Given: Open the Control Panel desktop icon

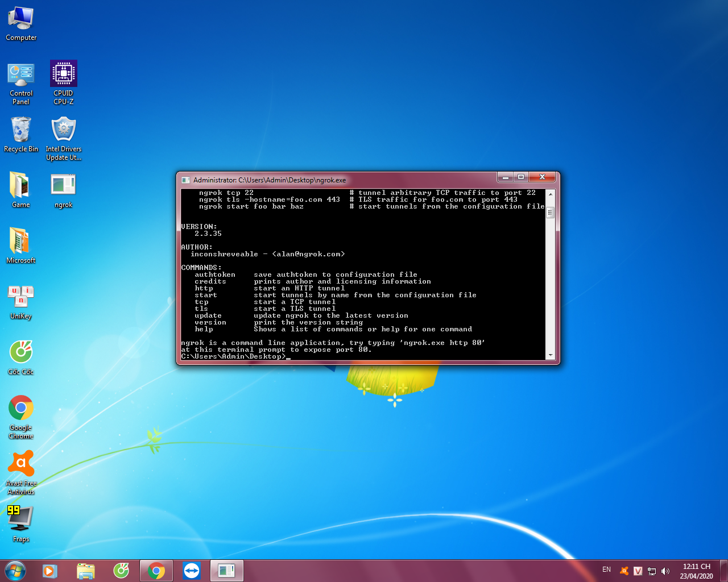Looking at the screenshot, I should coord(21,74).
